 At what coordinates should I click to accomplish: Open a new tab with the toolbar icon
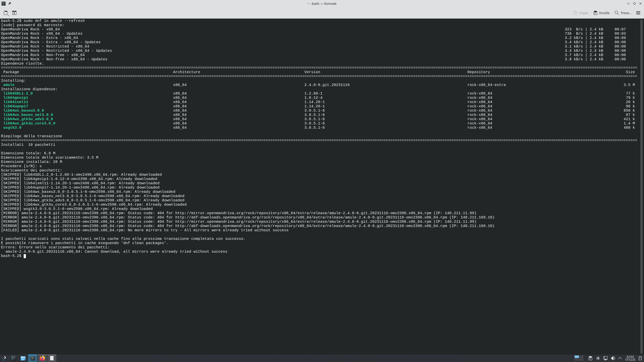pos(6,13)
